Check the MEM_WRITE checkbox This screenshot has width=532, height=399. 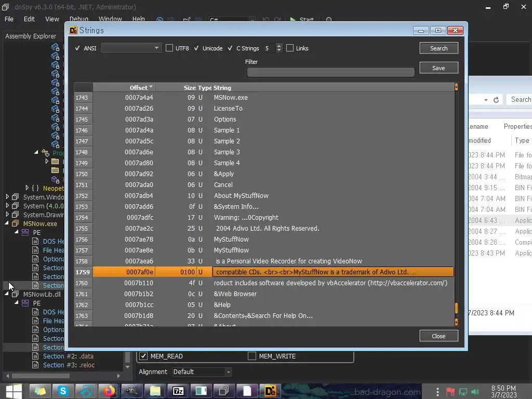252,356
